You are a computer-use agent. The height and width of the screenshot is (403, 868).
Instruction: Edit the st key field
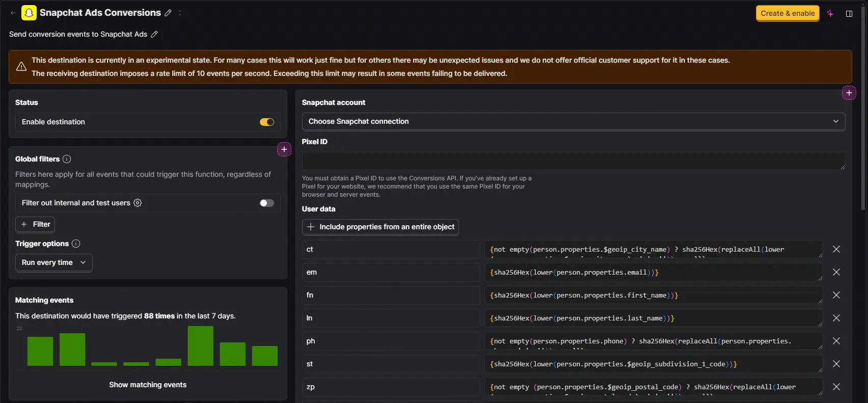(x=391, y=364)
